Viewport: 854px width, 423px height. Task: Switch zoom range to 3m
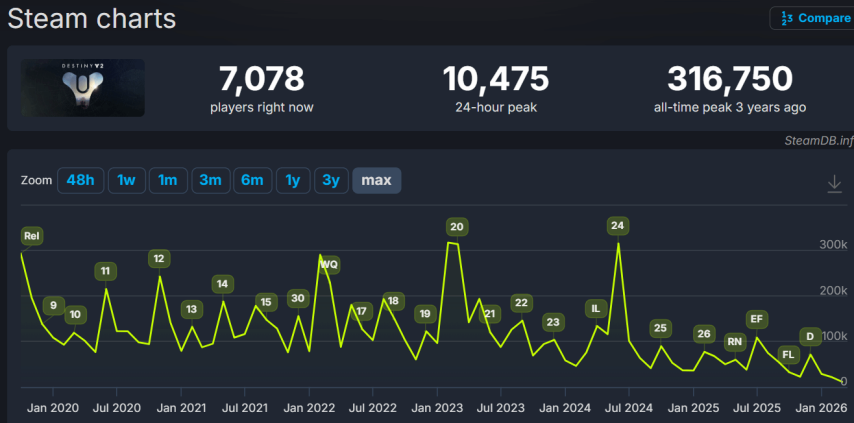pyautogui.click(x=210, y=180)
